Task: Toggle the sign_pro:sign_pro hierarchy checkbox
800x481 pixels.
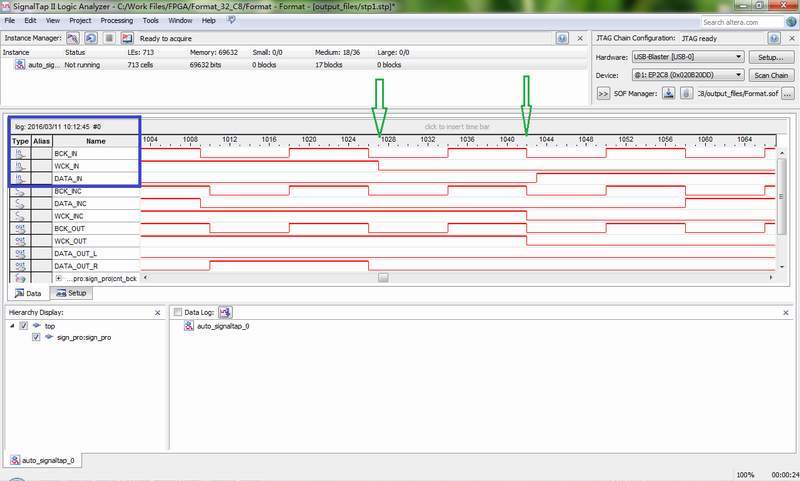Action: point(36,337)
